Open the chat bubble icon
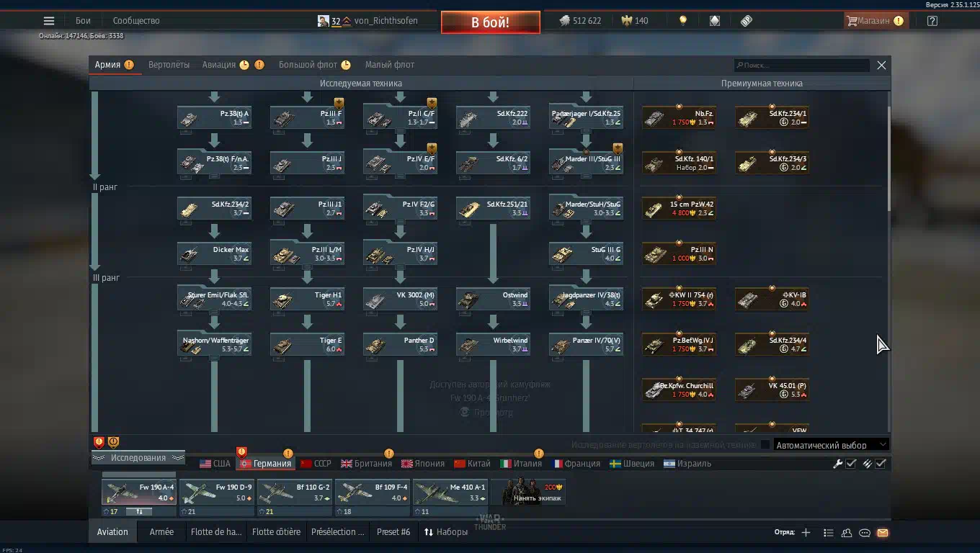This screenshot has width=980, height=553. (865, 533)
